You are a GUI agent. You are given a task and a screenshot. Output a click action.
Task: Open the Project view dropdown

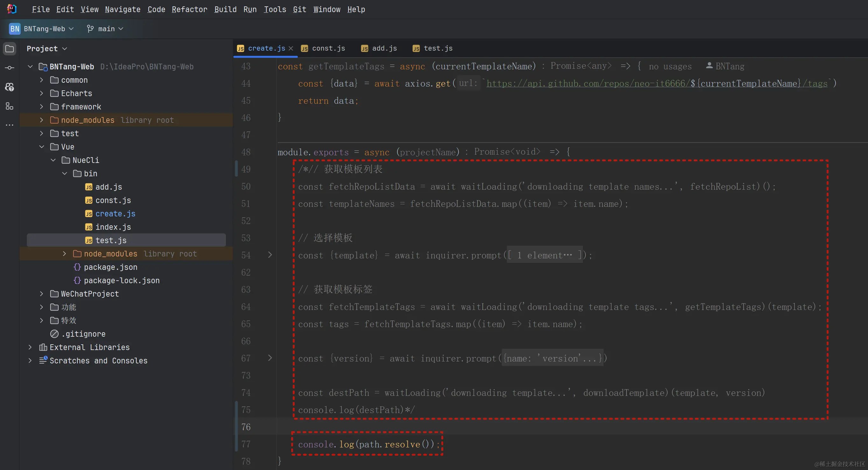point(47,48)
